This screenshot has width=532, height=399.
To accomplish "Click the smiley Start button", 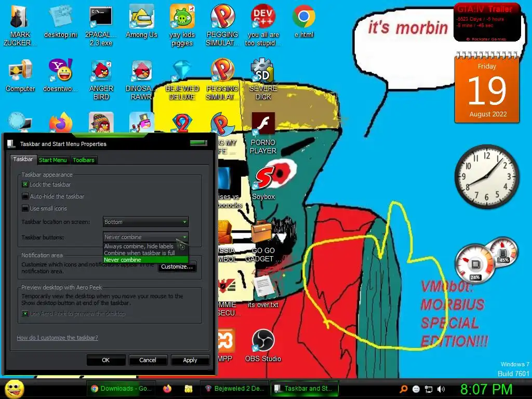I will click(x=15, y=389).
